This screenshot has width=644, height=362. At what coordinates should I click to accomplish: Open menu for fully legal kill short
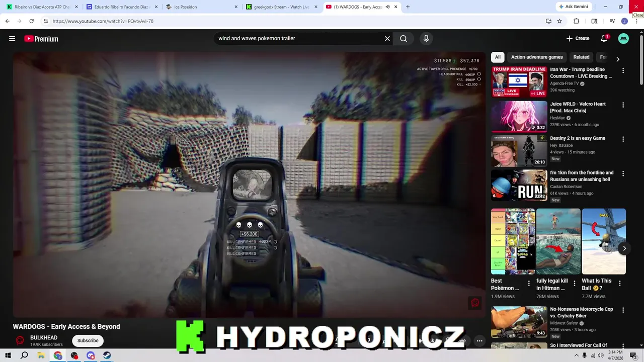(575, 284)
